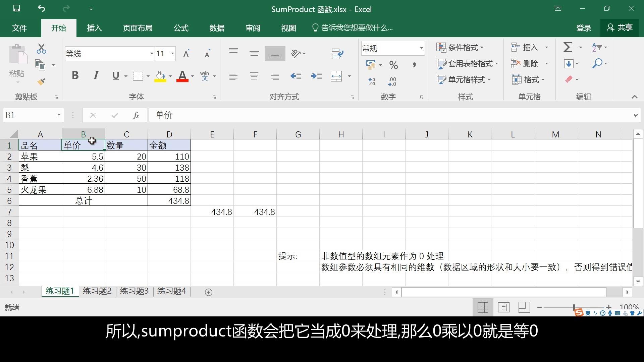
Task: Insert function with fx icon
Action: click(136, 115)
